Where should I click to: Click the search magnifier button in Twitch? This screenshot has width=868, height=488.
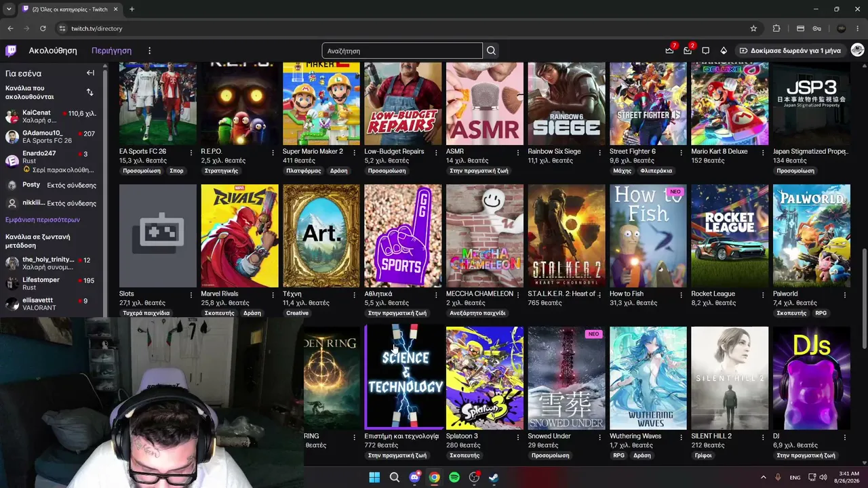click(x=491, y=51)
